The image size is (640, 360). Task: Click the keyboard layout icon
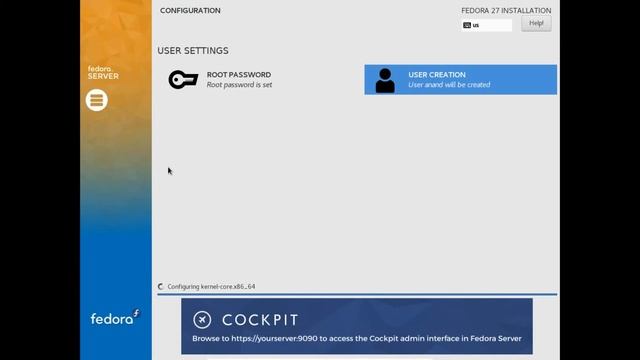point(467,25)
